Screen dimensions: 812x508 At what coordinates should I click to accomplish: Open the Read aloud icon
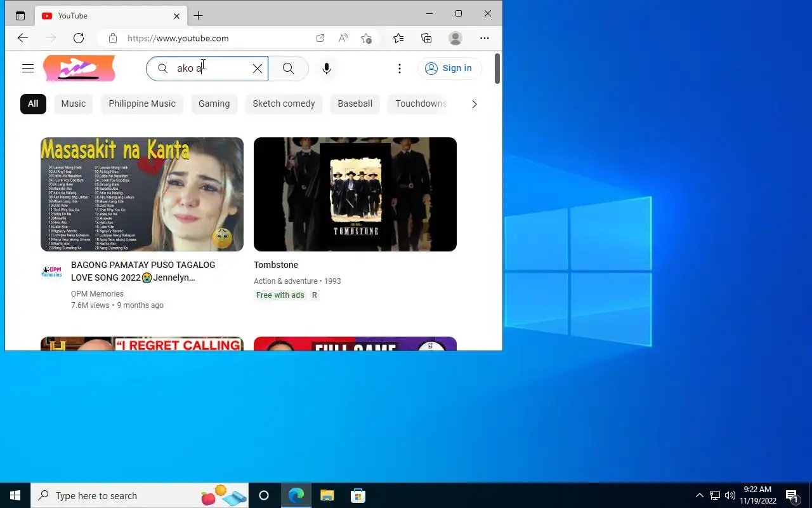point(343,38)
